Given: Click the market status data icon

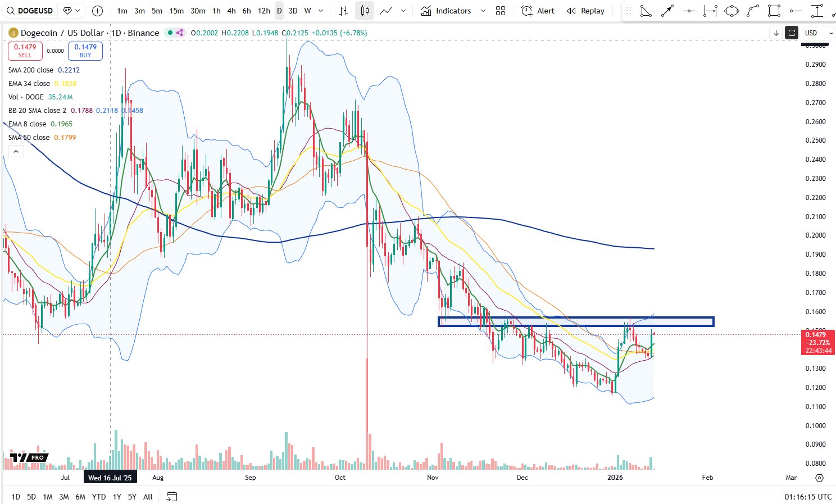Looking at the screenshot, I should coord(170,33).
